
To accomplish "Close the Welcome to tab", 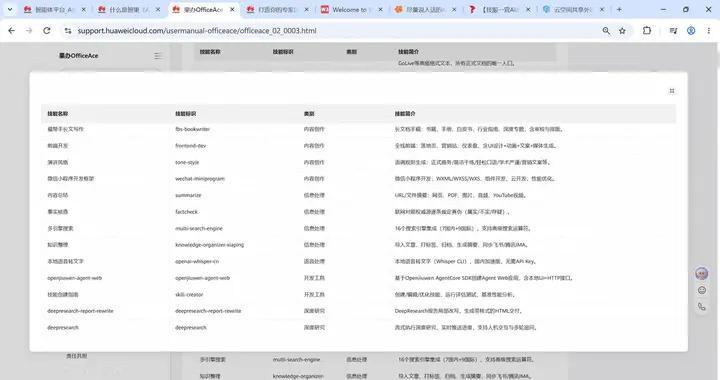I will pos(380,9).
